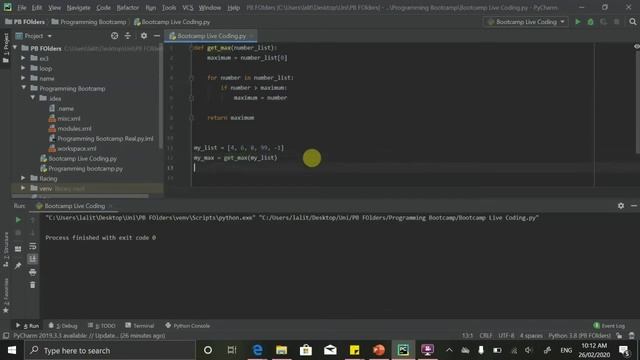640x360 pixels.
Task: Open Windows Task View
Action: (x=232, y=350)
